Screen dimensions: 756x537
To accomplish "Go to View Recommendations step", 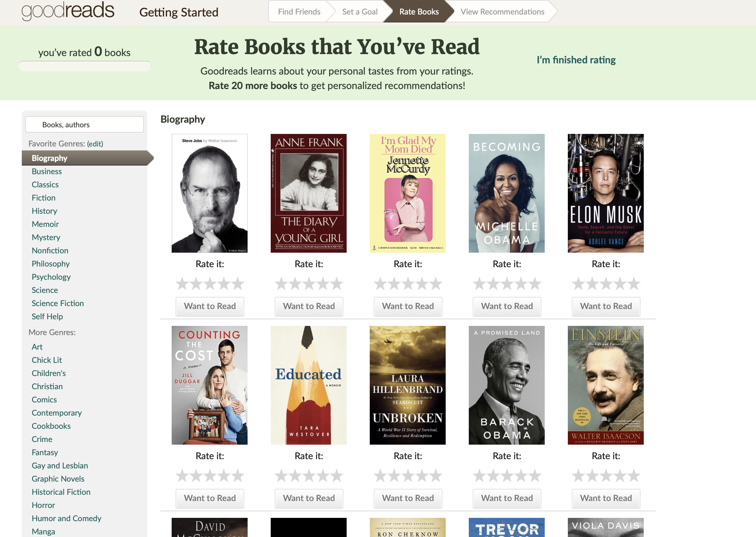I will tap(502, 12).
